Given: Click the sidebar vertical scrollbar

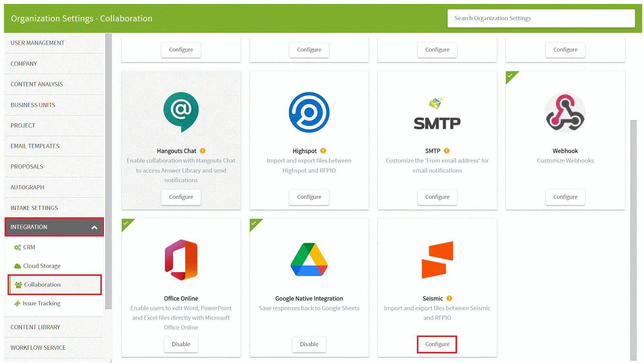Looking at the screenshot, I should pyautogui.click(x=108, y=171).
